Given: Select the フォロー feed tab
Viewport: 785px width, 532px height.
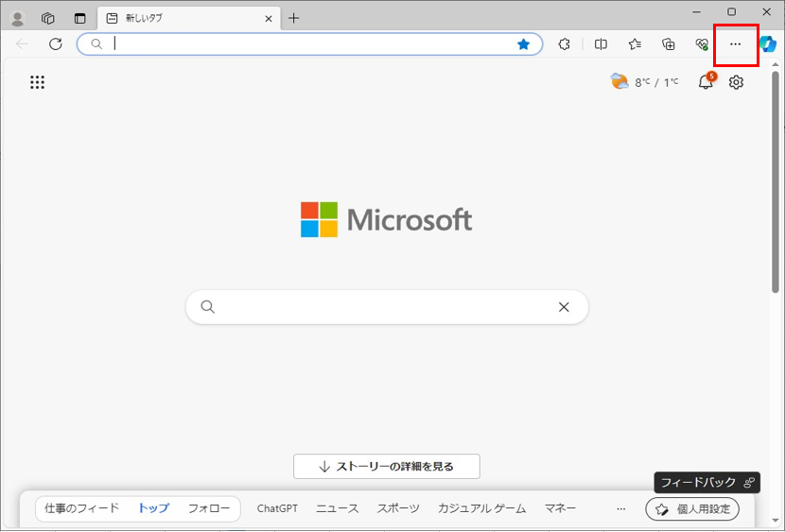Looking at the screenshot, I should click(209, 508).
